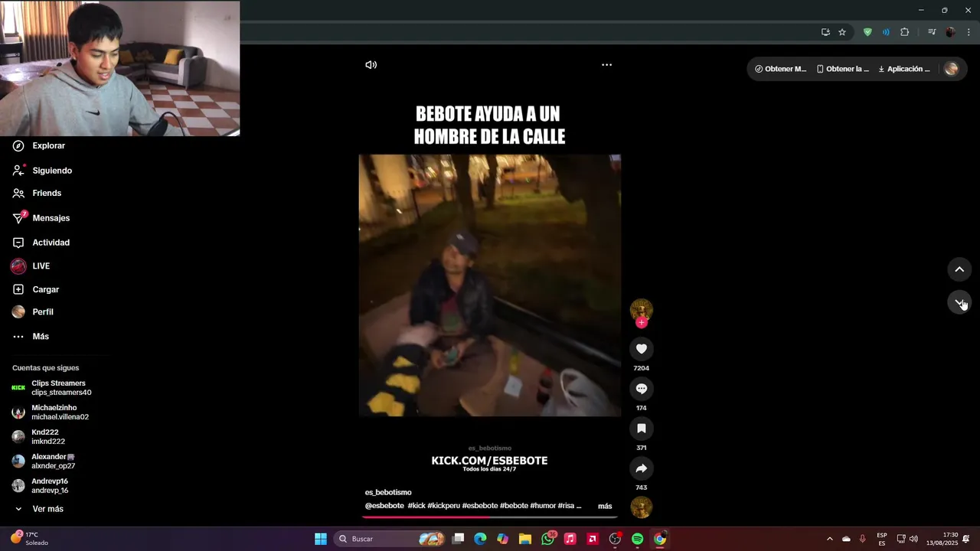Open the blue sound waves extension
This screenshot has height=551, width=980.
point(886,32)
